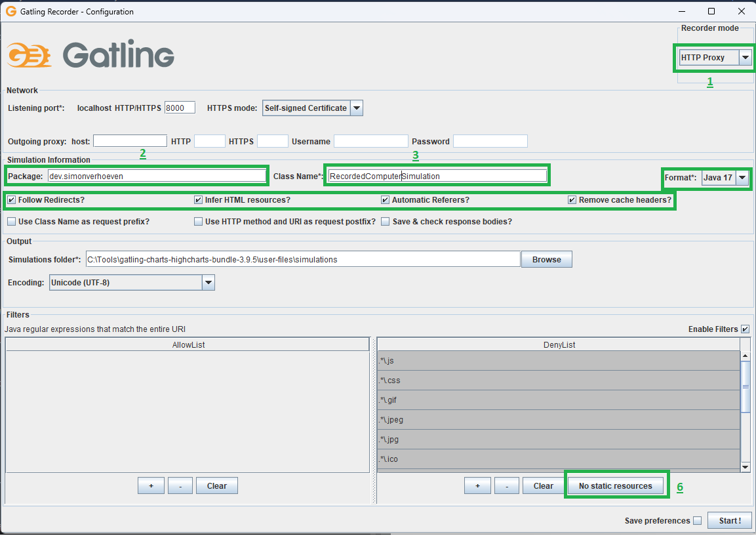The width and height of the screenshot is (756, 536).
Task: Add a DenyList entry with plus button
Action: click(x=477, y=486)
